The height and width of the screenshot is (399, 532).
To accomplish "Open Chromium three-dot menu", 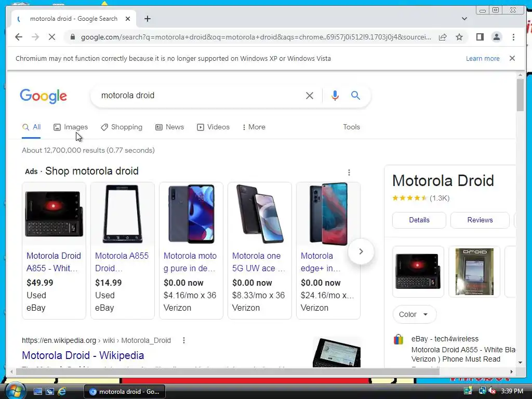I will click(513, 37).
